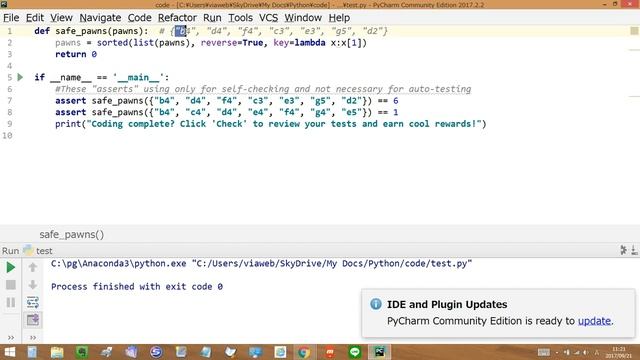Click line number 10 in gutter

click(x=7, y=136)
